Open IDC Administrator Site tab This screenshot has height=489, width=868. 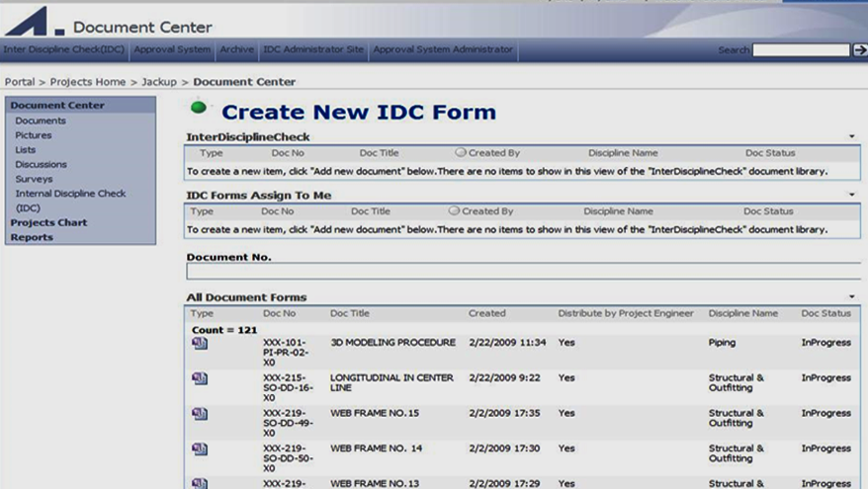point(313,49)
